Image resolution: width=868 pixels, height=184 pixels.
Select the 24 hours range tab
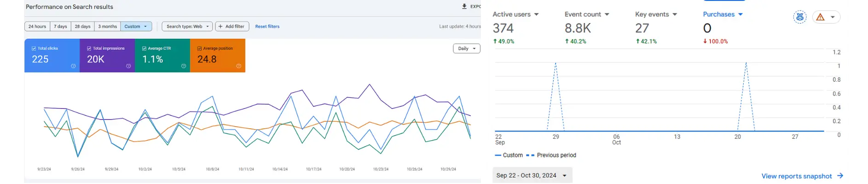tap(37, 26)
